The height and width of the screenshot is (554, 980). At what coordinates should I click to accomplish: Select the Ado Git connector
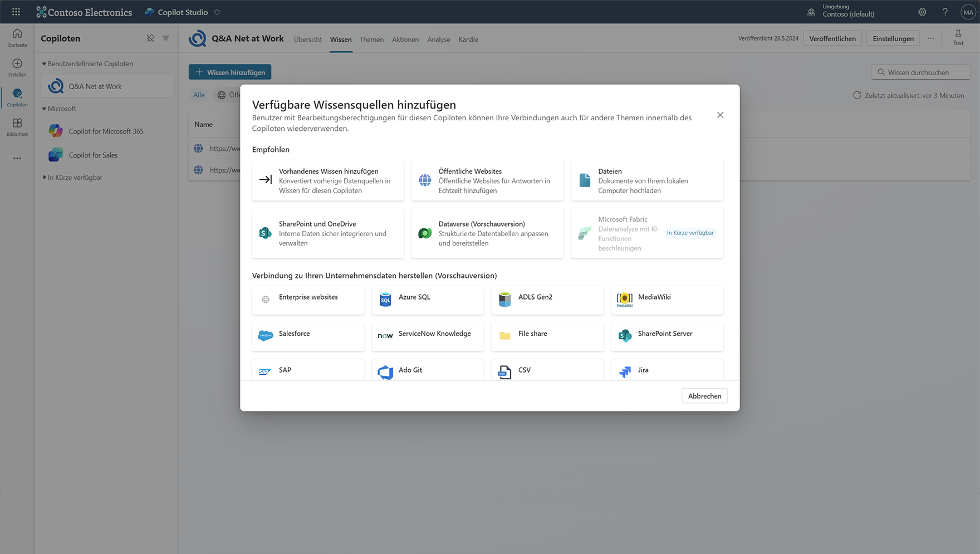point(428,370)
